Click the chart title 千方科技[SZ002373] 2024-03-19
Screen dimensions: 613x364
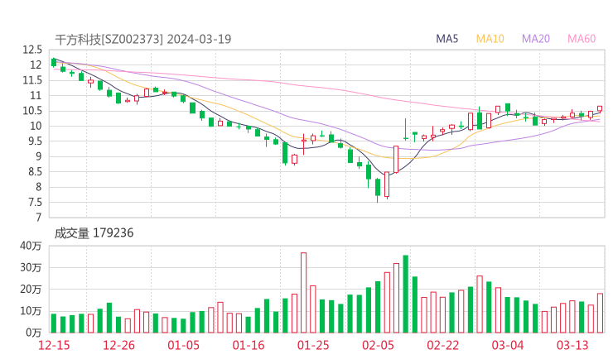click(143, 40)
